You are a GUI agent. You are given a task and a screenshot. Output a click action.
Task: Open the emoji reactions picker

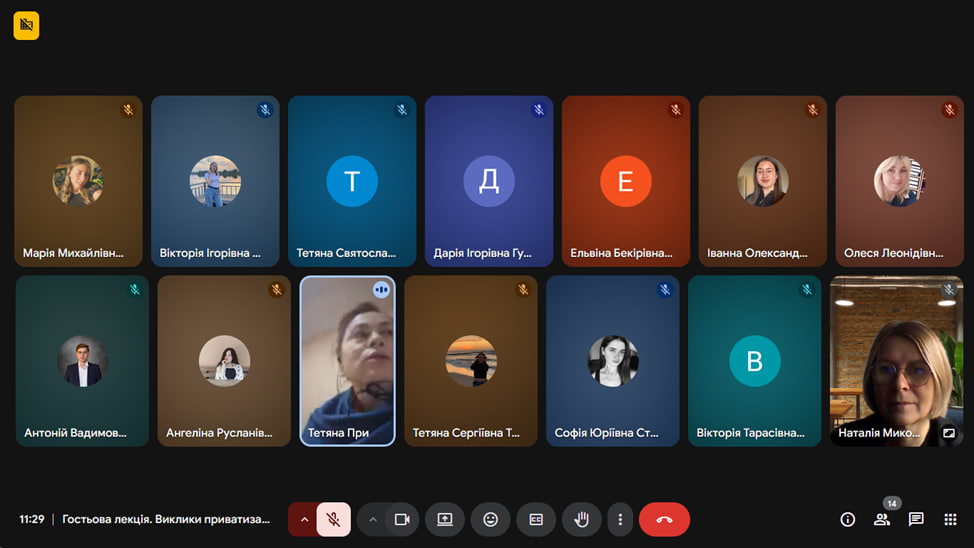tap(490, 519)
